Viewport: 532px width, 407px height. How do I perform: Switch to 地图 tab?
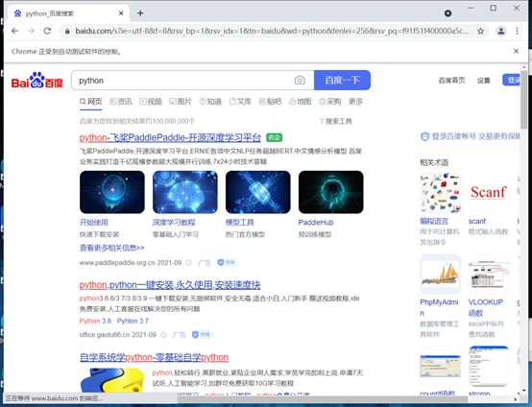click(300, 102)
